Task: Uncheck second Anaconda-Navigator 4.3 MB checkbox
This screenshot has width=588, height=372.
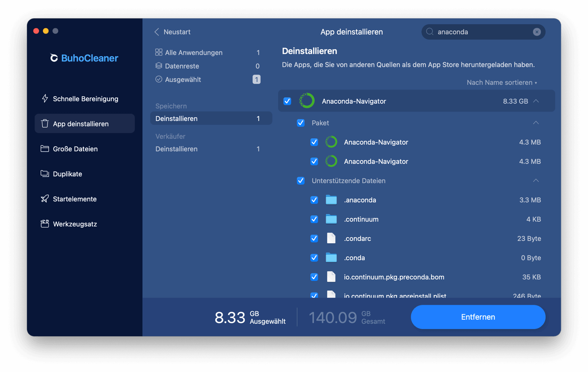Action: coord(314,161)
